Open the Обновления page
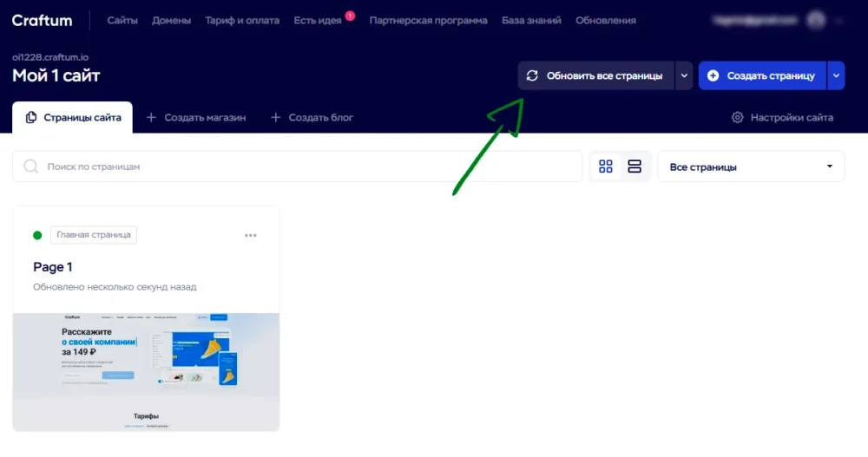Image resolution: width=868 pixels, height=457 pixels. pyautogui.click(x=606, y=21)
